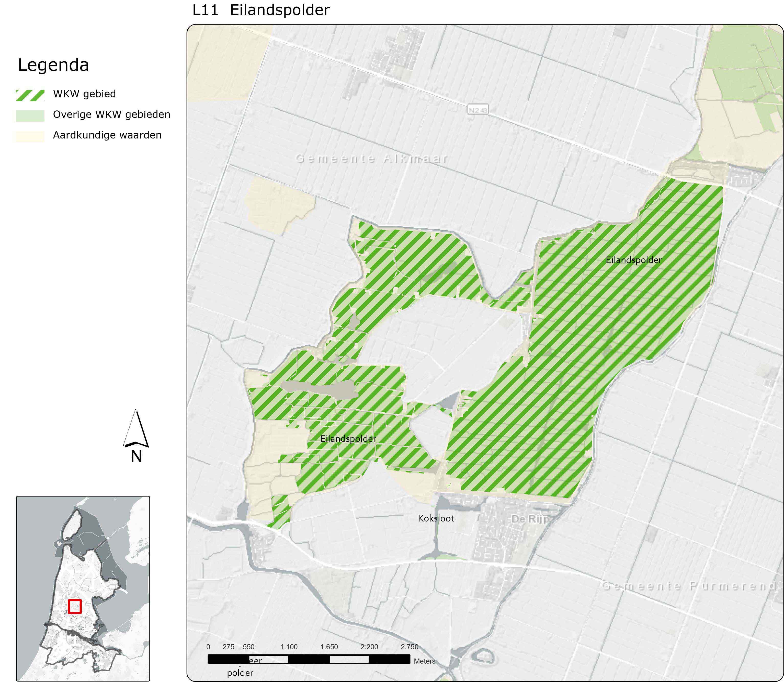Click the beige Aardkundige waarden swatch
The image size is (784, 682).
point(30,136)
